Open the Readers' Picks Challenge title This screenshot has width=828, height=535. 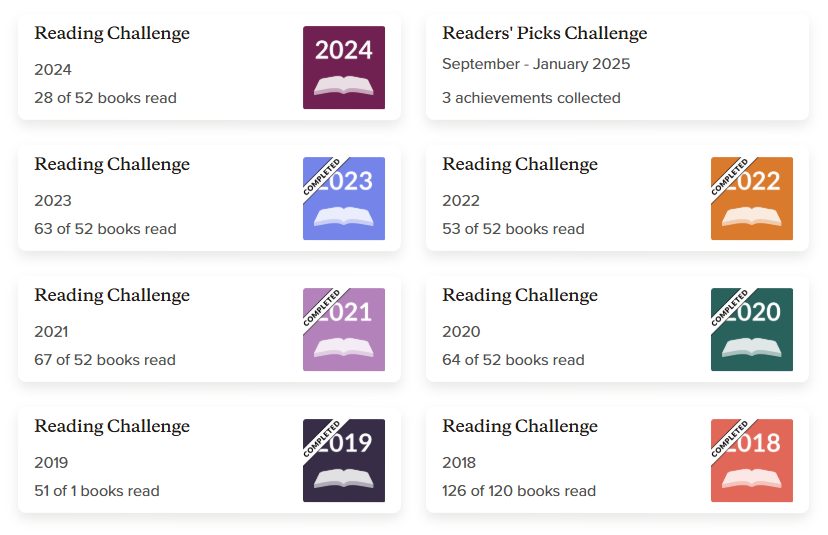545,33
